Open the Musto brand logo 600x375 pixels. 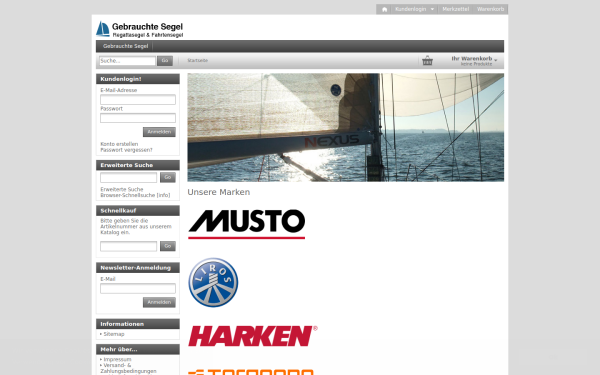(247, 224)
